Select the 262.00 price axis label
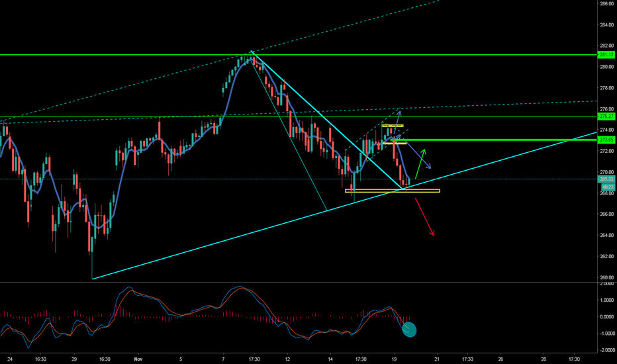617x364 pixels. 607,257
